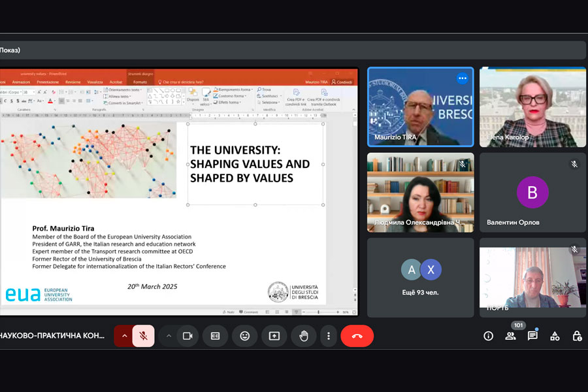Switch to the Animazioni ribbon tab
This screenshot has width=588, height=392.
pos(21,82)
